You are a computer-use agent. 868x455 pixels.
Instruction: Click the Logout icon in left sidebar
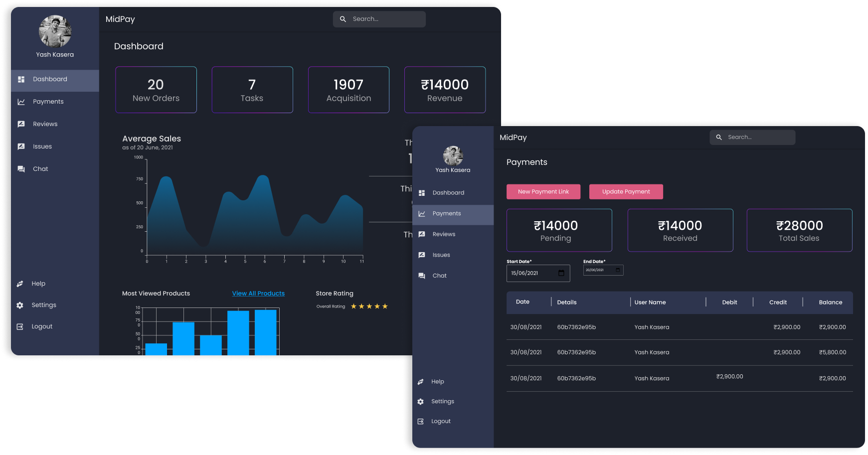(x=20, y=326)
